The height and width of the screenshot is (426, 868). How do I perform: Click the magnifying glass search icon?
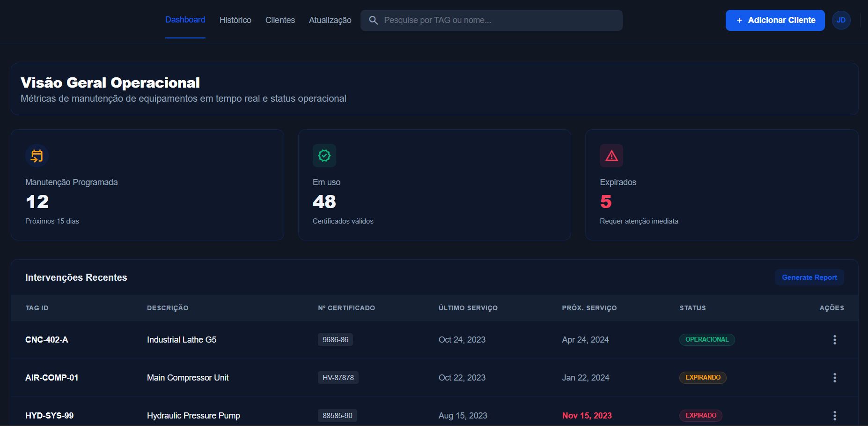373,20
